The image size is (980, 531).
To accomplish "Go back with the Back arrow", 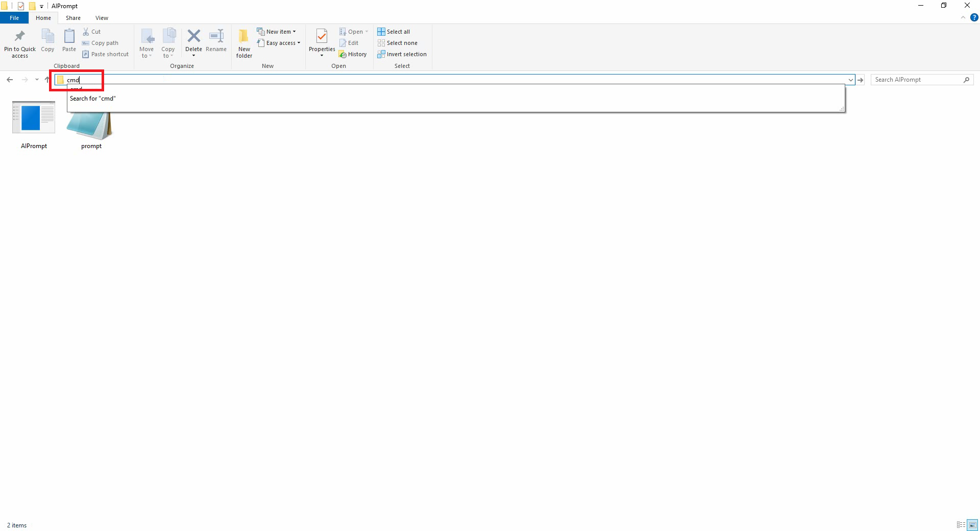I will coord(10,80).
